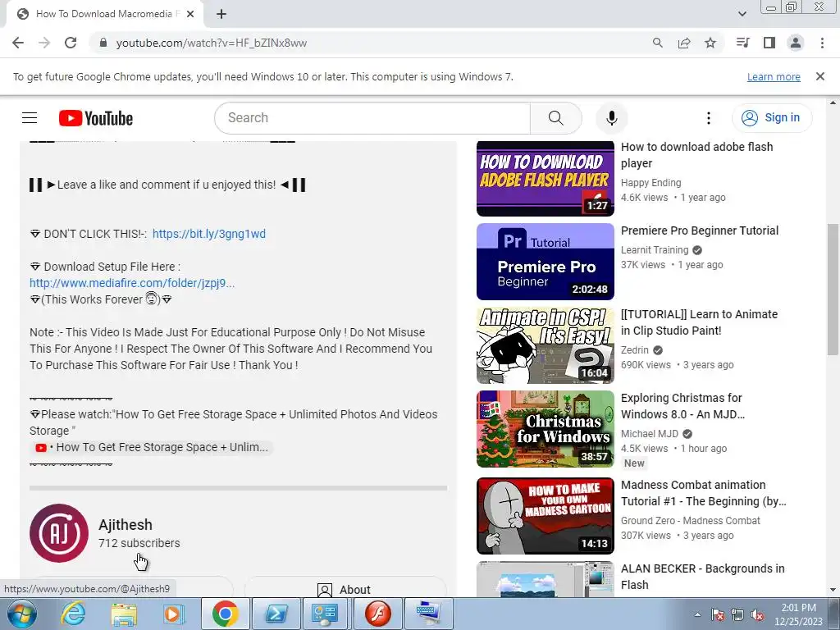Screen dimensions: 840x630
Task: Go to the YouTube home logo
Action: 96,118
